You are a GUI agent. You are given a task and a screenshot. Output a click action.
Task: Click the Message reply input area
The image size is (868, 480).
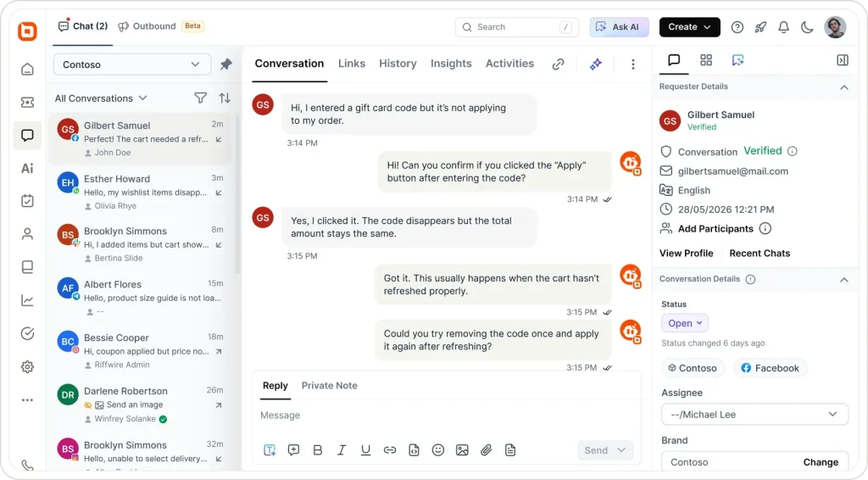[x=446, y=416]
